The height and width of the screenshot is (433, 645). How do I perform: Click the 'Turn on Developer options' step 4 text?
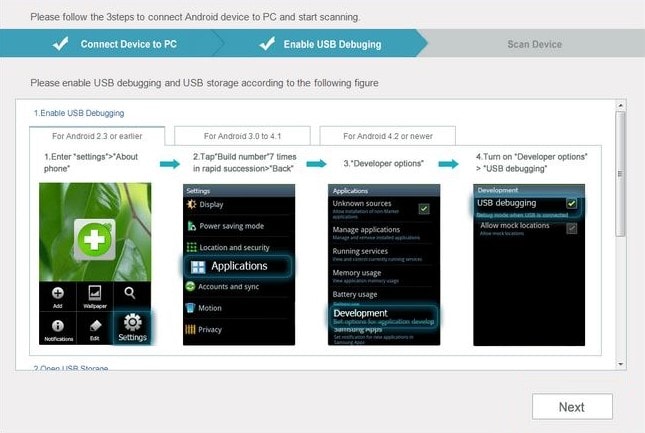(x=531, y=162)
